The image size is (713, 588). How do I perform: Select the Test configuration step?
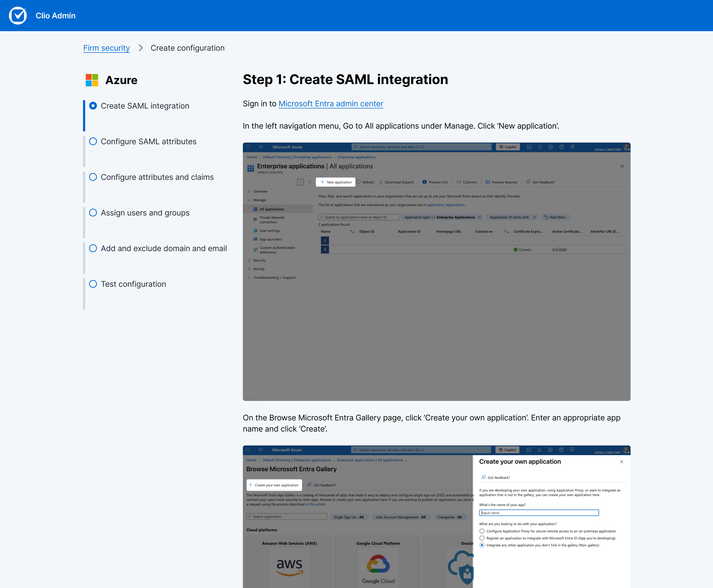(x=133, y=284)
